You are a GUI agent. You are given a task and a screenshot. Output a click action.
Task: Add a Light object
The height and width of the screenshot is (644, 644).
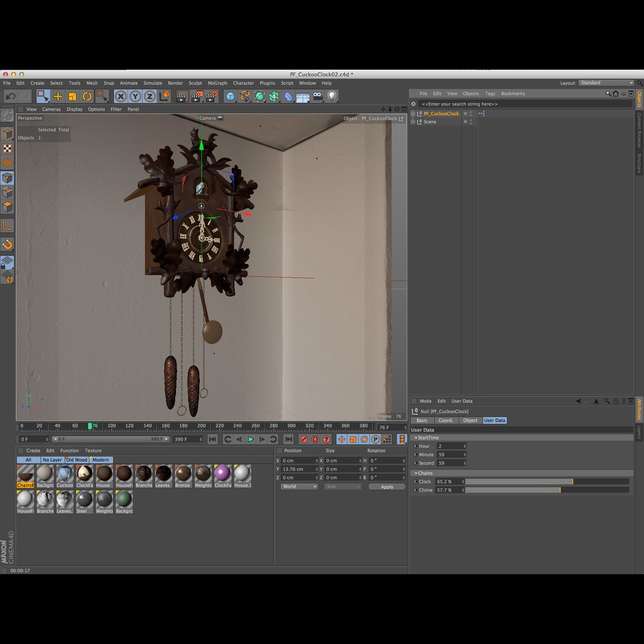click(x=332, y=97)
